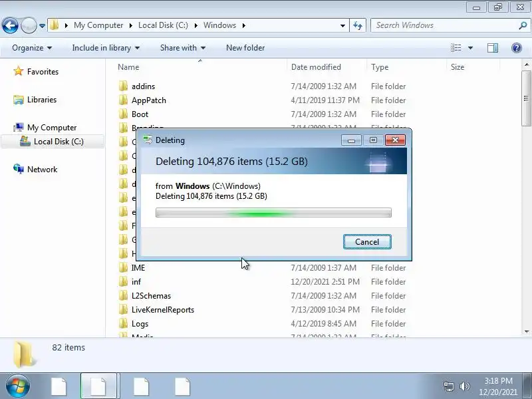Choose Local Disk (C:) in address breadcrumb
This screenshot has height=399, width=532.
pos(163,25)
